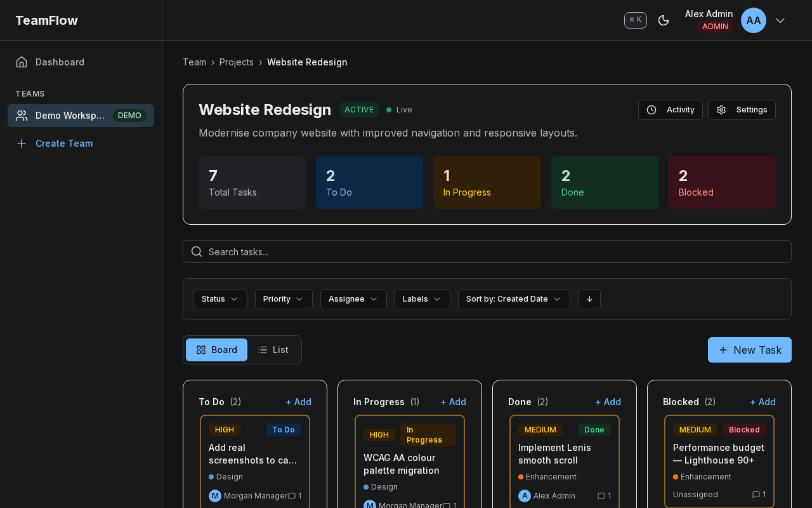The height and width of the screenshot is (508, 812).
Task: Click the AA user avatar
Action: [753, 20]
